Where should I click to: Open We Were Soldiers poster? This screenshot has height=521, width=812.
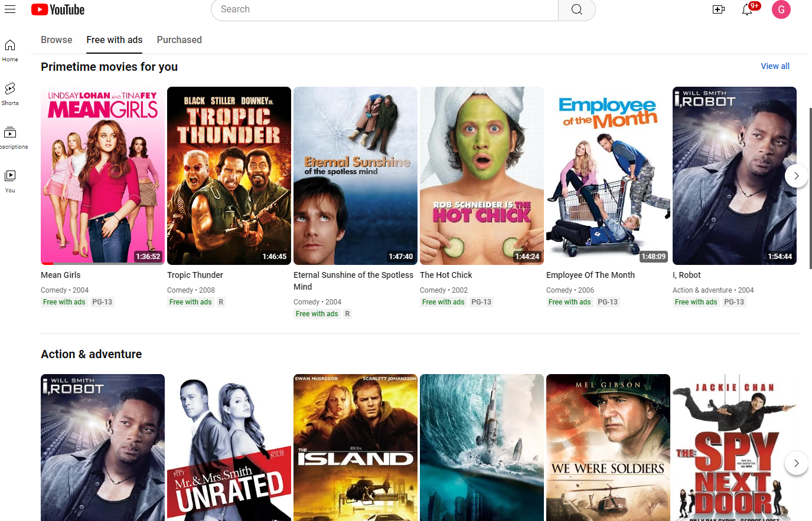pos(608,447)
